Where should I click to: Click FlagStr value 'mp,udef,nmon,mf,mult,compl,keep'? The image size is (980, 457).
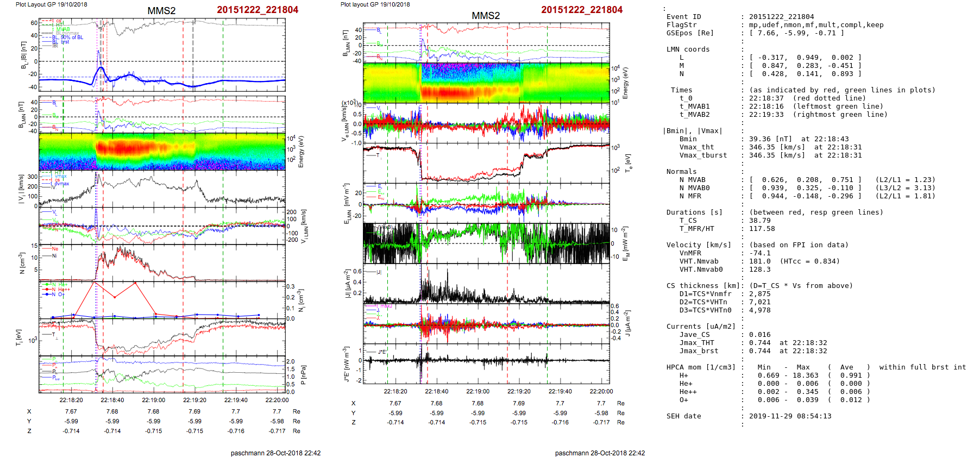(816, 25)
